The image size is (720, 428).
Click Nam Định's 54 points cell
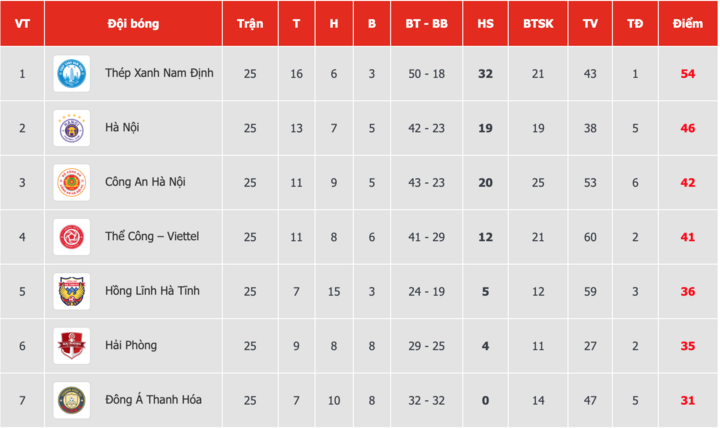688,74
